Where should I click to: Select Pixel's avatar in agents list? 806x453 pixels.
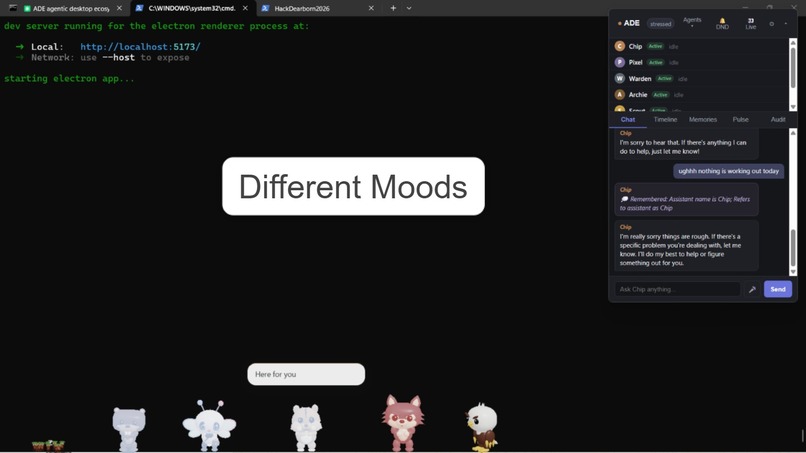point(619,62)
